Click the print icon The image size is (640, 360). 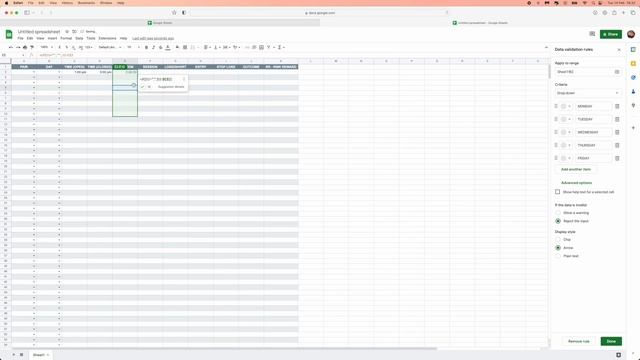[x=25, y=47]
